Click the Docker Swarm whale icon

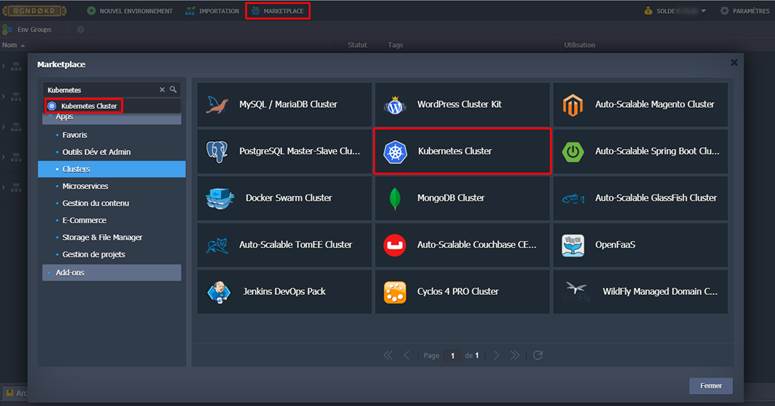pos(219,198)
